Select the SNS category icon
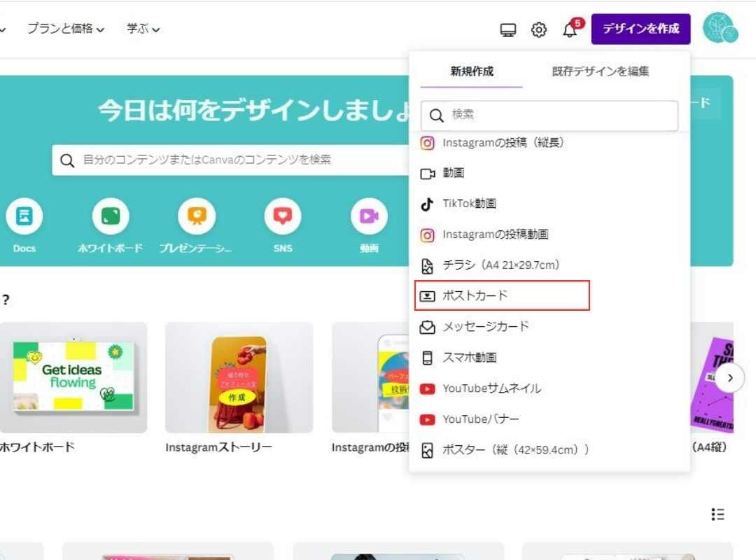Image resolution: width=756 pixels, height=560 pixels. [281, 217]
